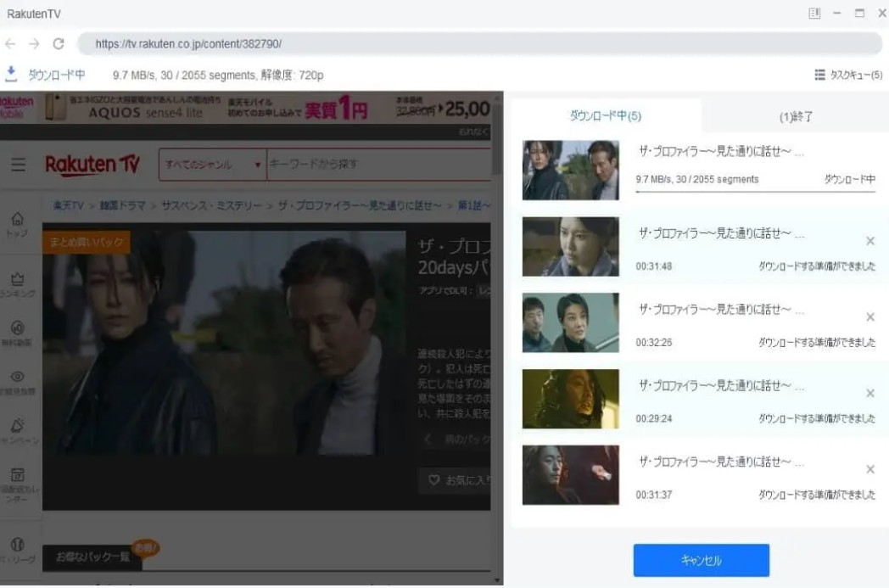Open the home icon in left sidebar

(x=17, y=219)
